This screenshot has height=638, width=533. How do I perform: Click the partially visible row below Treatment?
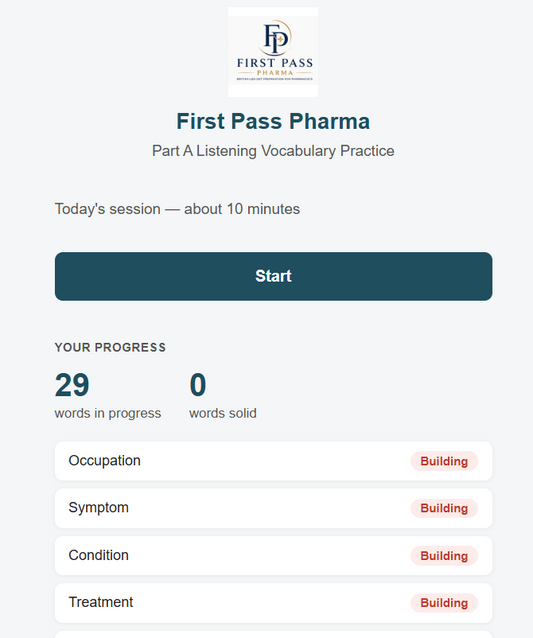(273, 634)
